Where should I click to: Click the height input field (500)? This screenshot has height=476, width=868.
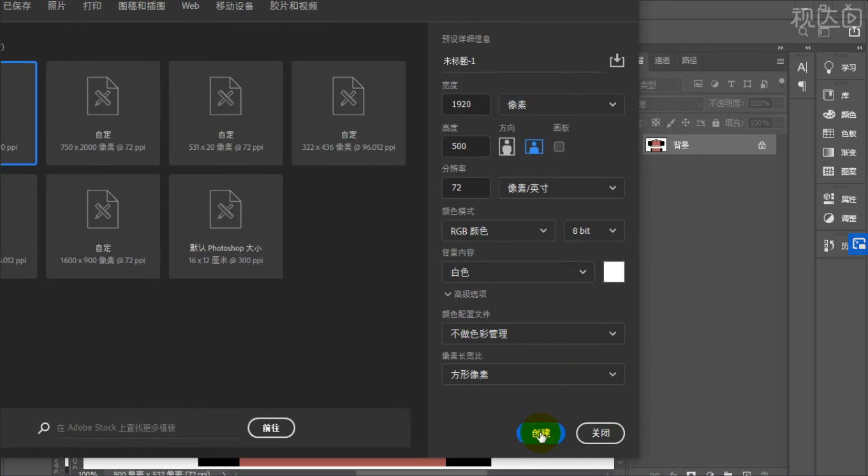466,146
